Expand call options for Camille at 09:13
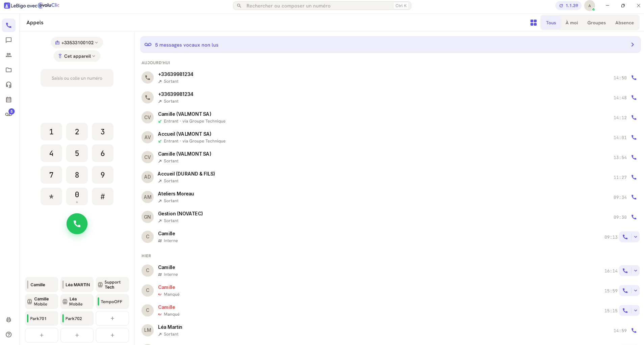The width and height of the screenshot is (644, 345). pyautogui.click(x=636, y=237)
